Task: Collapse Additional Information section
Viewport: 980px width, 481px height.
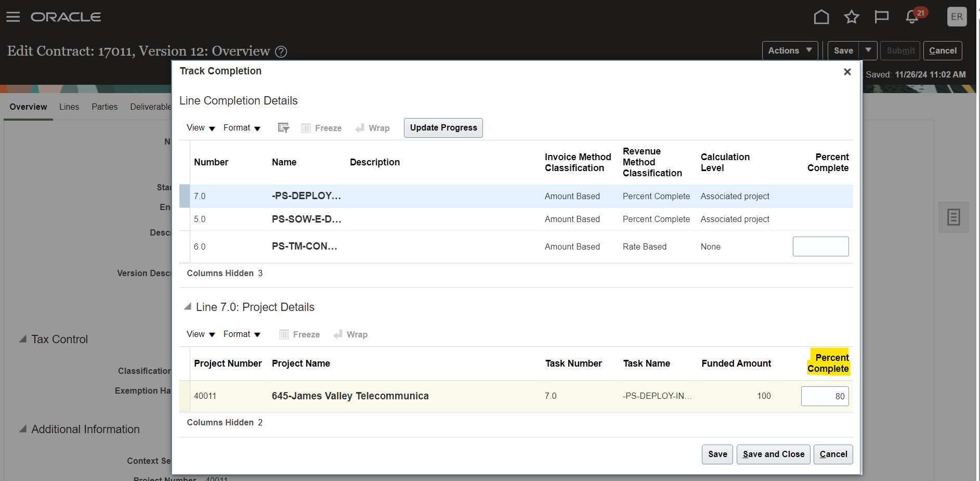Action: point(23,429)
